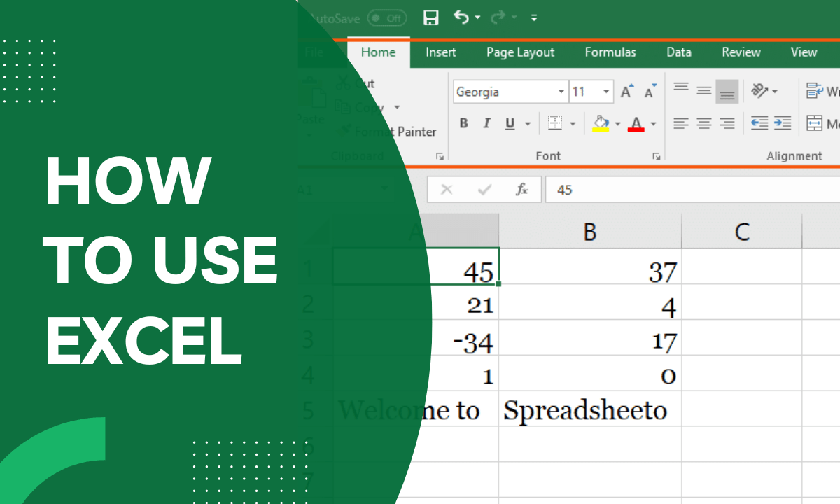Go to the Formulas tab
840x504 pixels.
(610, 52)
